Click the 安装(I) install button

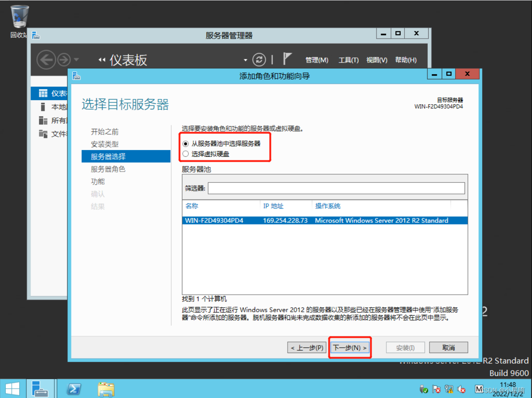(x=405, y=348)
